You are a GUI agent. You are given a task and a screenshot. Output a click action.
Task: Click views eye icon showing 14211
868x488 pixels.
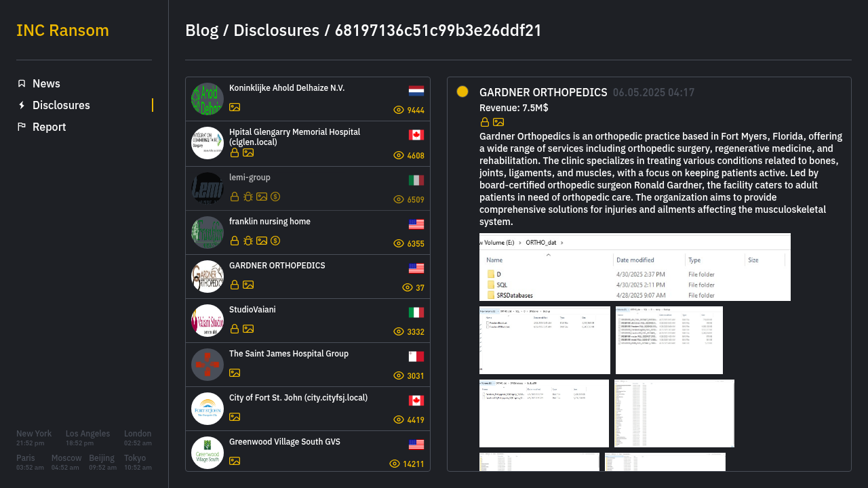[x=395, y=464]
